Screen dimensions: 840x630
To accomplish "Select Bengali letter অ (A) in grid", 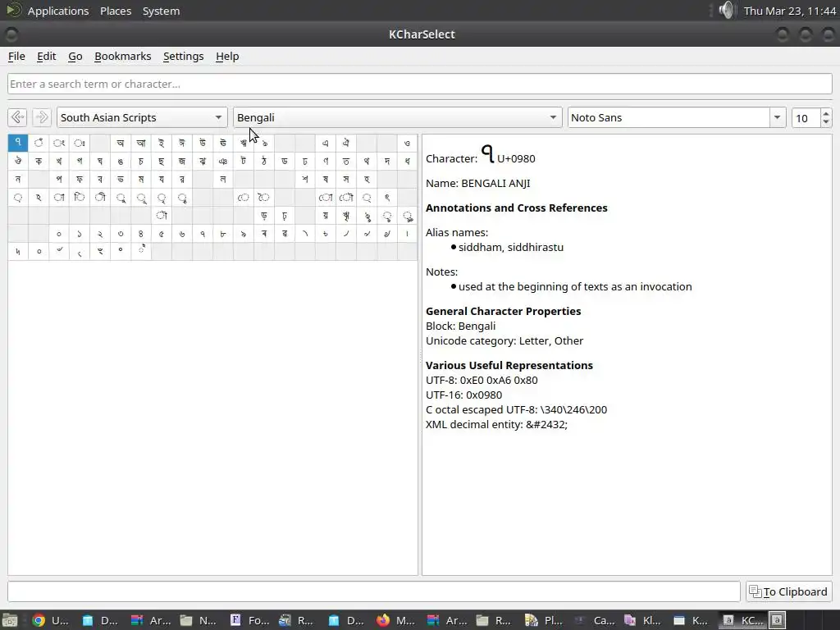I will point(121,143).
